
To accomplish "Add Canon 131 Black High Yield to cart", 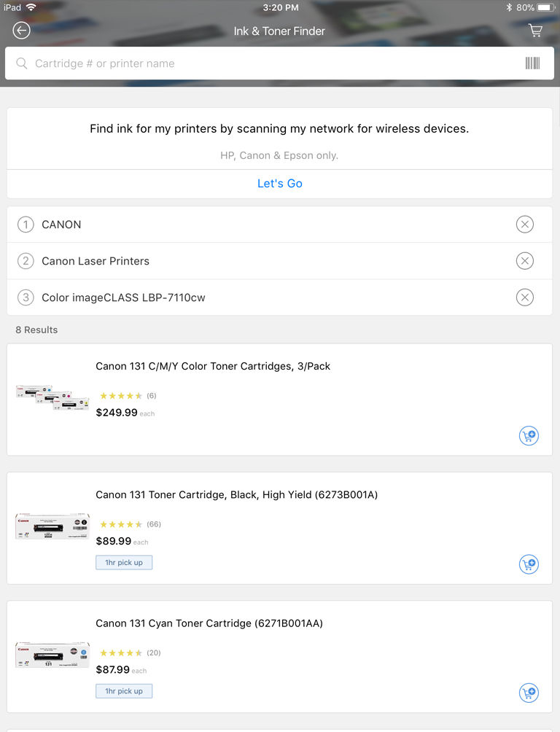I will (529, 564).
